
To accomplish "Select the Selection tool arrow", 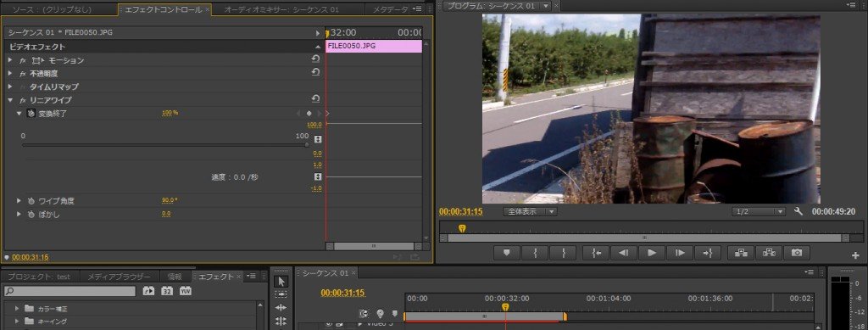I will pyautogui.click(x=281, y=282).
